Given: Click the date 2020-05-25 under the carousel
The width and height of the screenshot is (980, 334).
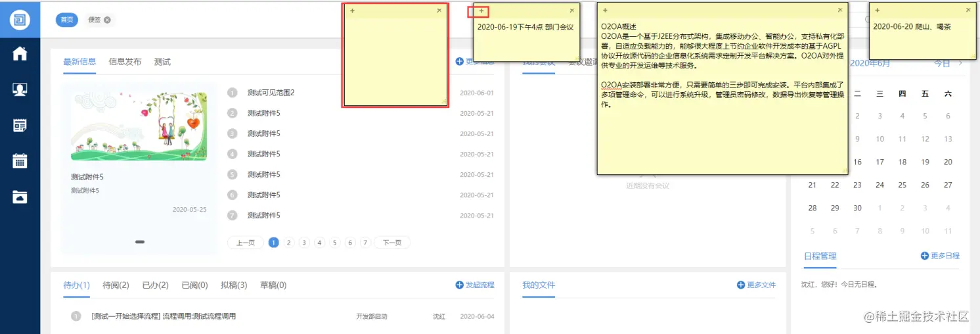Looking at the screenshot, I should [x=189, y=210].
